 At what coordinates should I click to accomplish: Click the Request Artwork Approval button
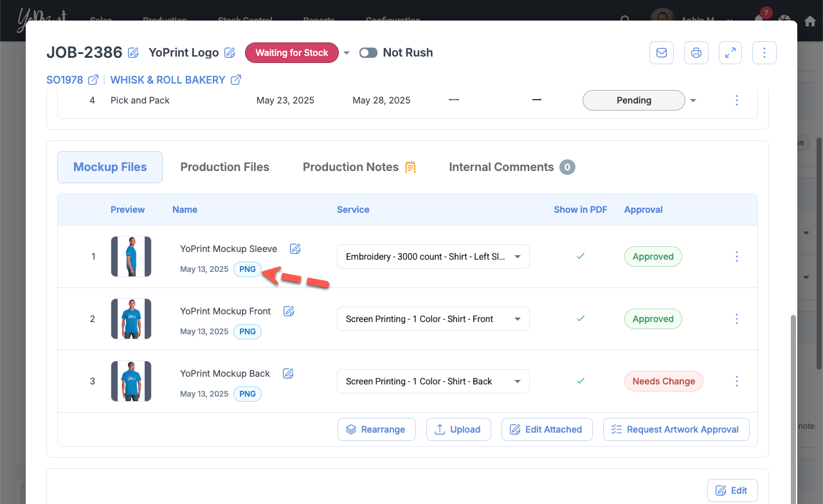(676, 429)
